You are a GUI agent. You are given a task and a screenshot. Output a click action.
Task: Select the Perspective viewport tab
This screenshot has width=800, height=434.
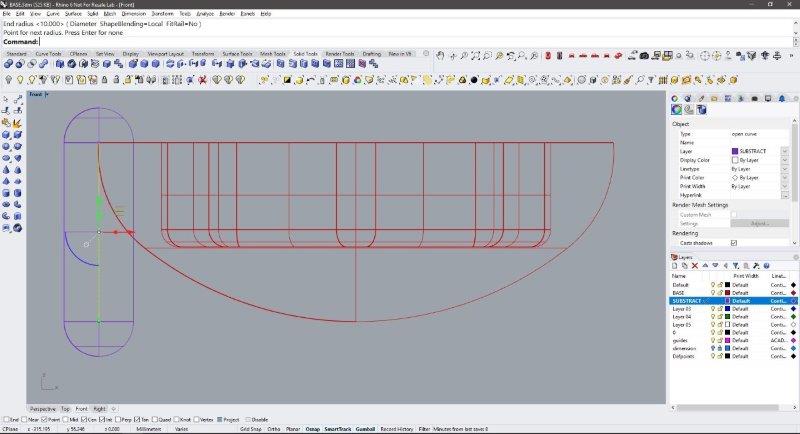coord(43,409)
